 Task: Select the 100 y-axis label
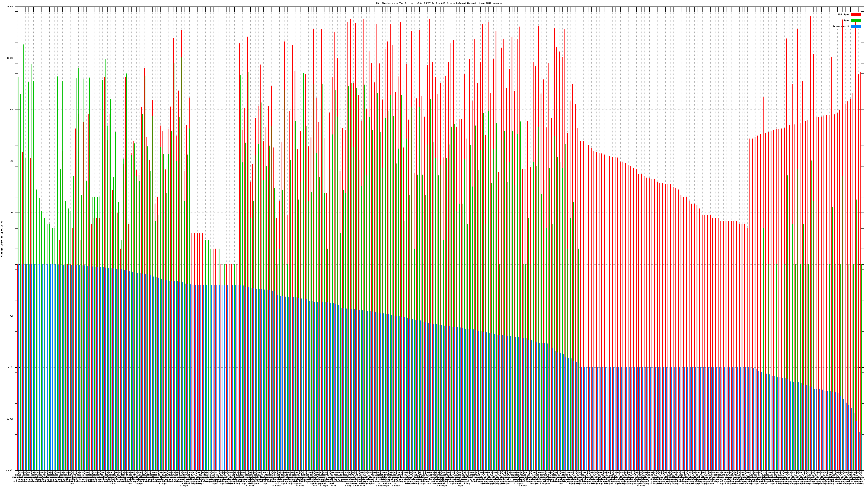pyautogui.click(x=11, y=161)
